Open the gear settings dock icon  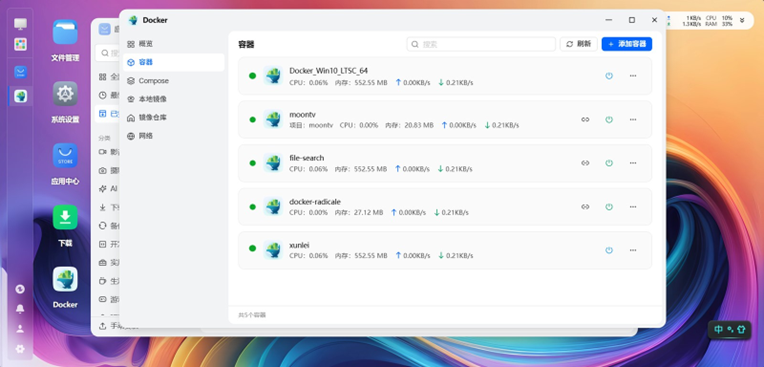20,349
